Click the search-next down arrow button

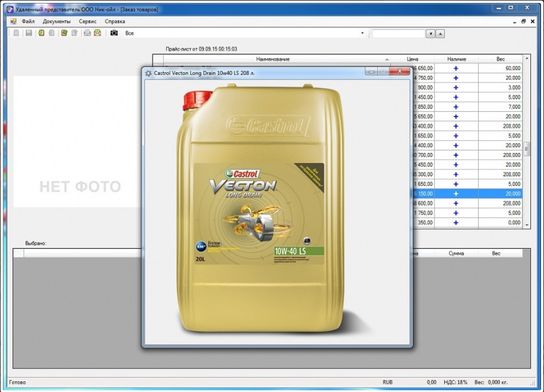[x=430, y=33]
